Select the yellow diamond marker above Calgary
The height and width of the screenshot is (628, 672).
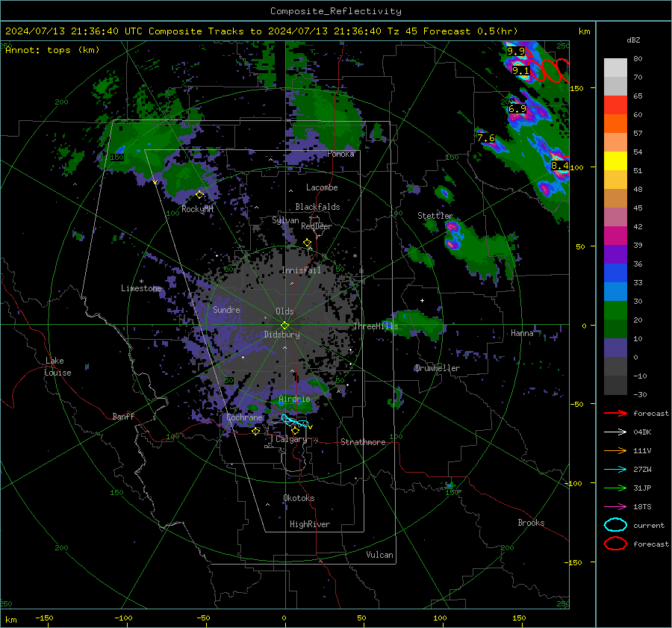295,430
